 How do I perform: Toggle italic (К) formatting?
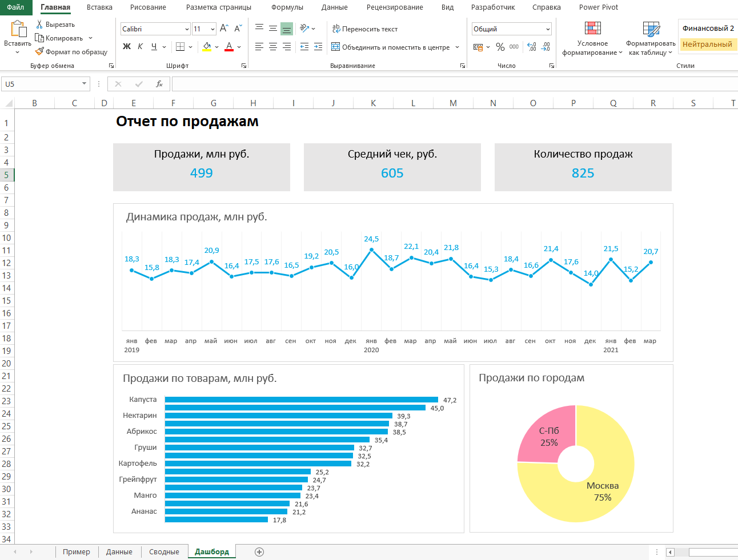[x=141, y=47]
